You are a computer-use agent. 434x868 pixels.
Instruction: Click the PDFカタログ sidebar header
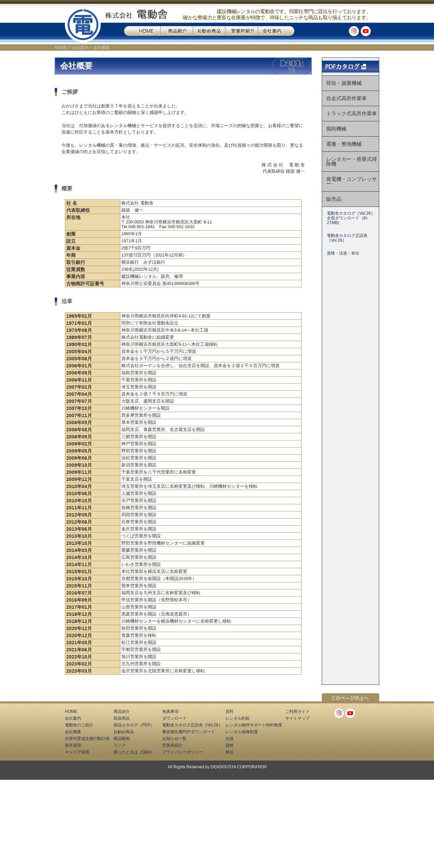[351, 66]
